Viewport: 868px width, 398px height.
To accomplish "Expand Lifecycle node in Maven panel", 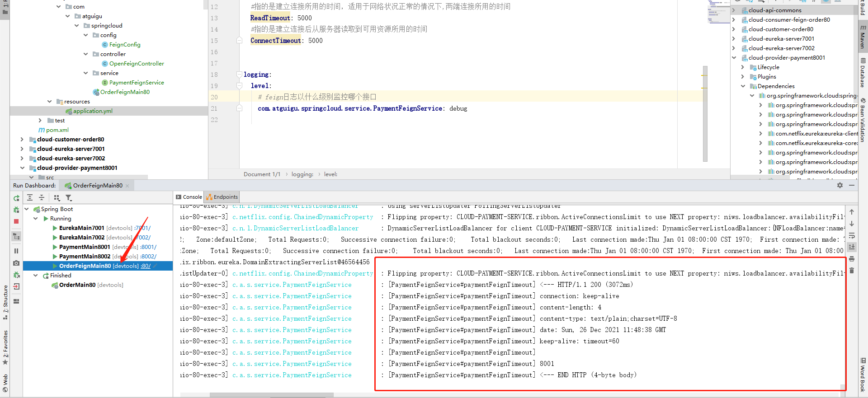I will 743,67.
